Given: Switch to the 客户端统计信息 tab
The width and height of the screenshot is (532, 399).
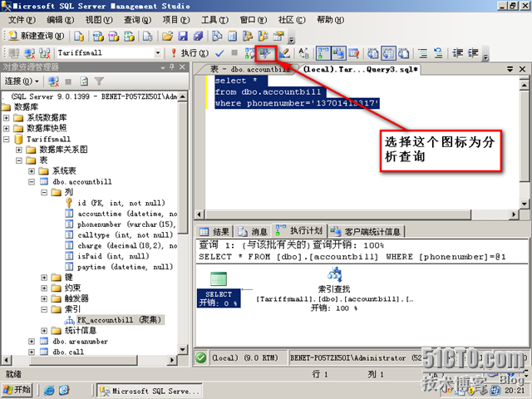Looking at the screenshot, I should [367, 232].
